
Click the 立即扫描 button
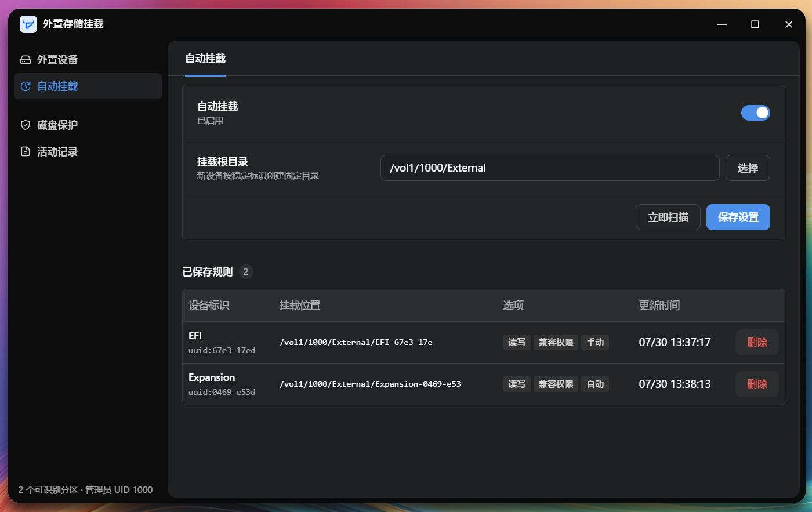point(668,217)
